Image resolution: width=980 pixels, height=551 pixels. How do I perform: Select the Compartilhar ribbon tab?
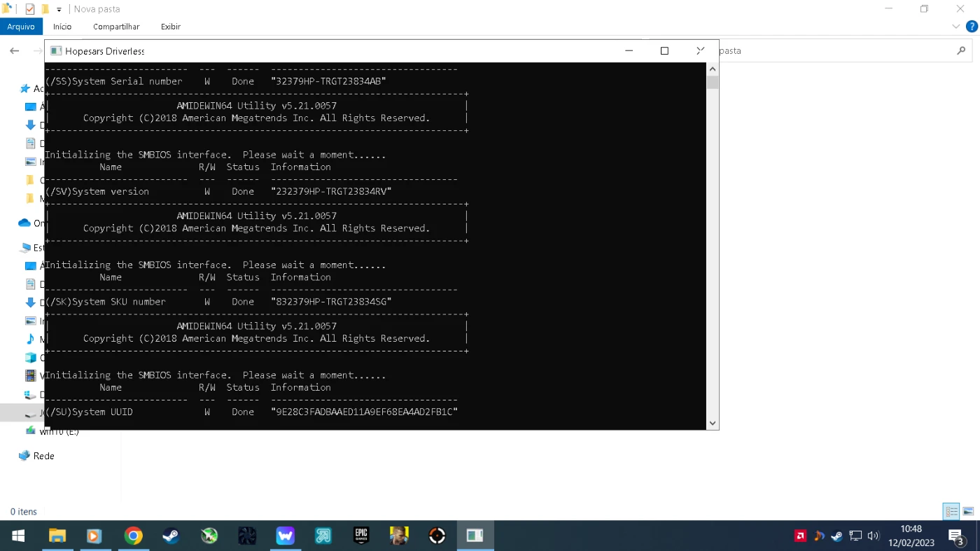coord(116,27)
